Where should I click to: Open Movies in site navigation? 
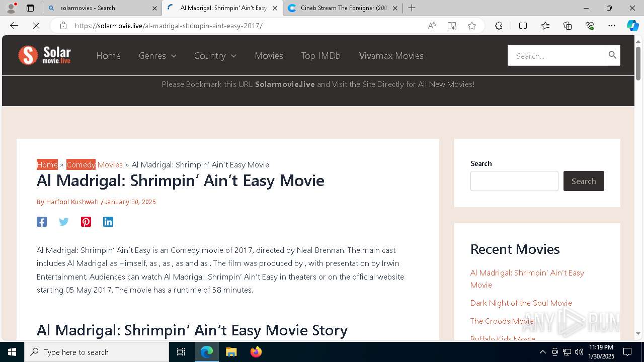click(x=269, y=56)
